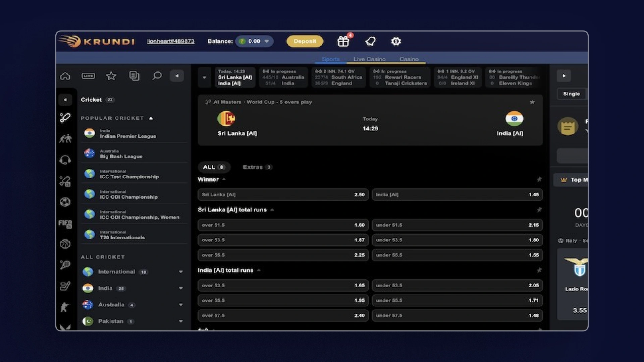
Task: Switch to Sports tab
Action: 331,59
